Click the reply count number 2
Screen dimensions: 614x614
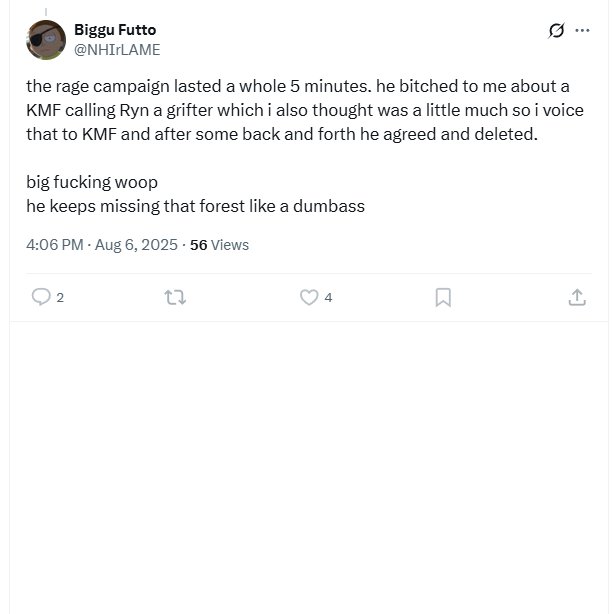click(60, 298)
